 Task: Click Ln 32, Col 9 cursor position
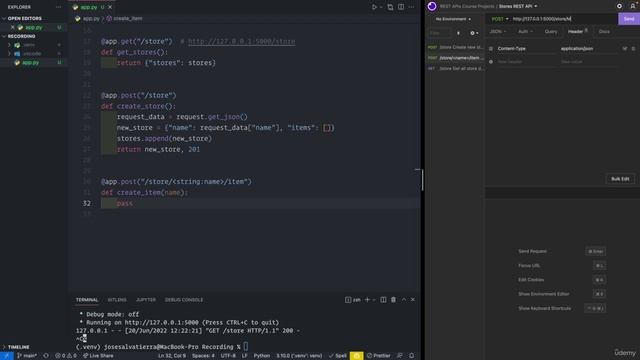coord(171,356)
